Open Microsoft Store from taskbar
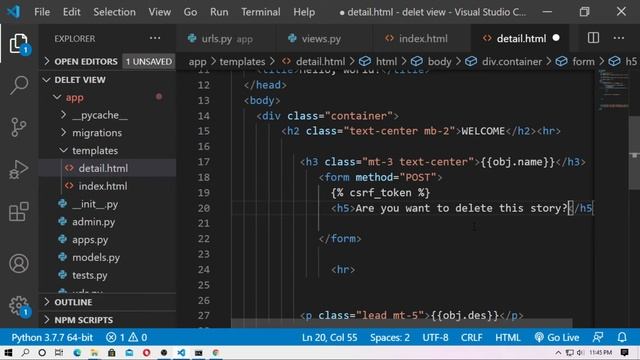This screenshot has height=360, width=640. pos(111,353)
